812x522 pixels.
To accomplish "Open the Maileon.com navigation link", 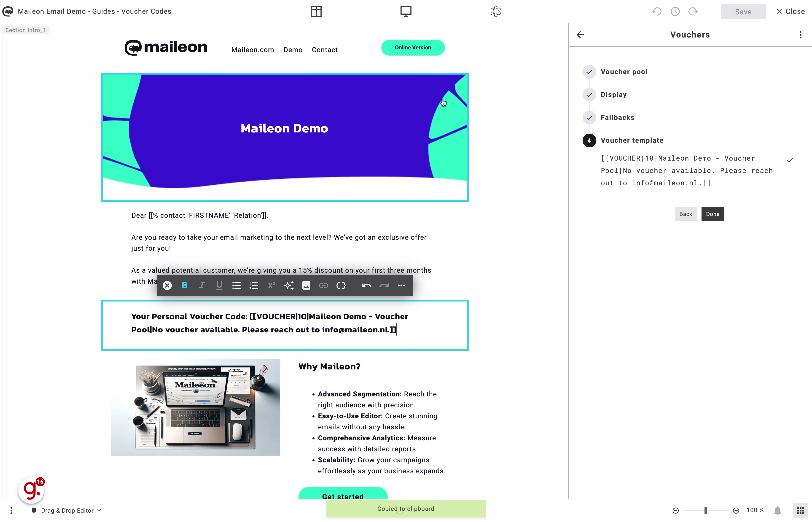I will [253, 50].
